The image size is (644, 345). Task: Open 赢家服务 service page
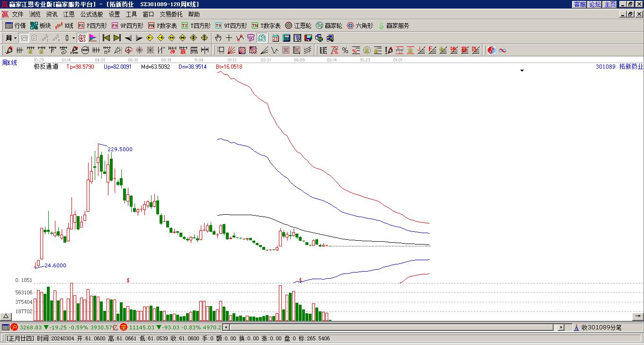[394, 26]
